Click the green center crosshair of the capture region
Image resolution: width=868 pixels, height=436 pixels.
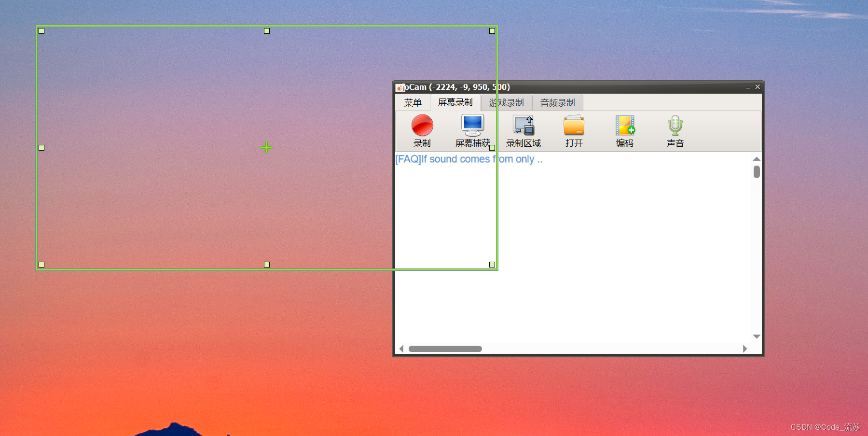click(267, 147)
